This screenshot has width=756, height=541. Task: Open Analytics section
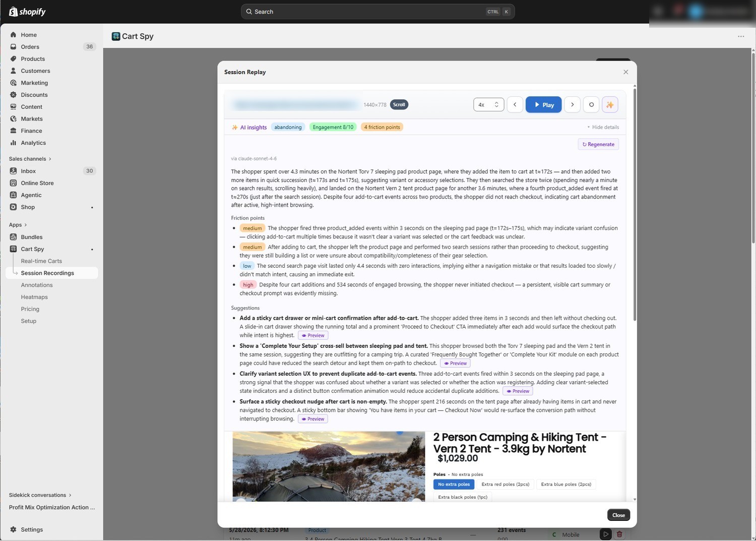click(33, 143)
